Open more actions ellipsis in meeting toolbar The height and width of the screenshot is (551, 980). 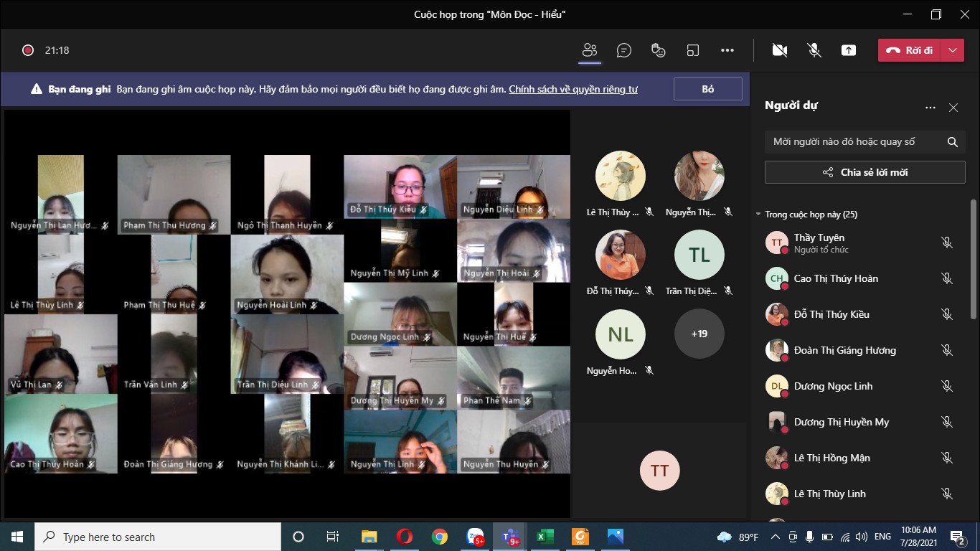[727, 50]
